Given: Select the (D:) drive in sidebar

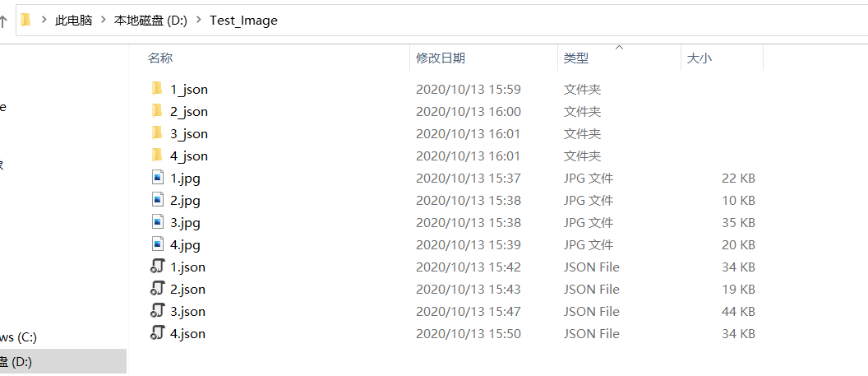Looking at the screenshot, I should click(16, 362).
